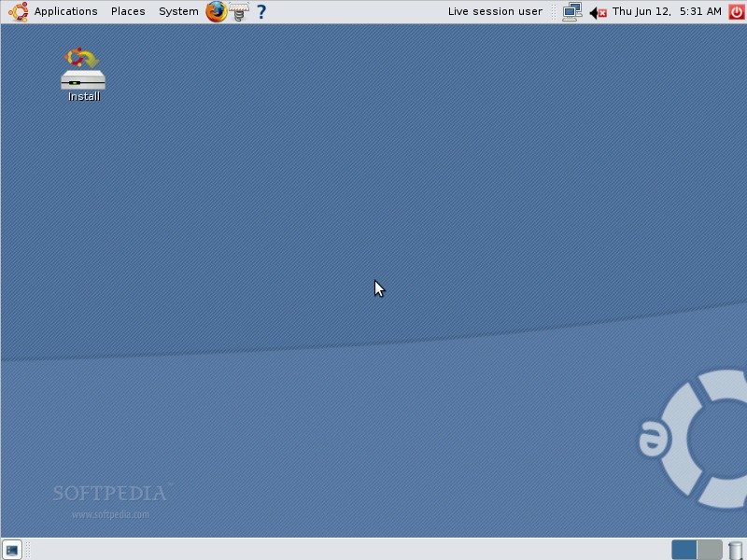Click the Install label under the drive icon

click(84, 97)
